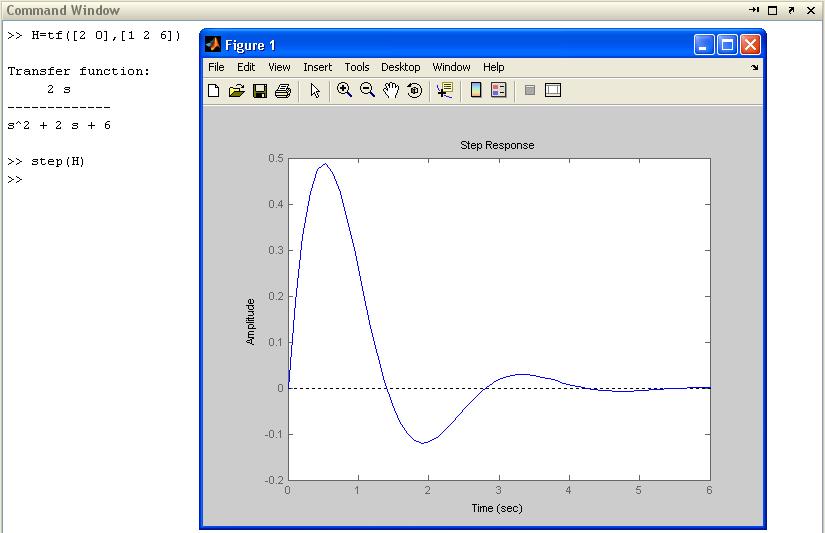Open the Tools menu
The width and height of the screenshot is (825, 533).
pyautogui.click(x=357, y=67)
